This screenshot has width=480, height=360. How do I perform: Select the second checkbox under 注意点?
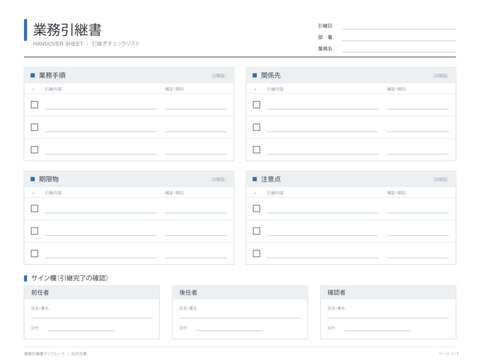tap(256, 231)
